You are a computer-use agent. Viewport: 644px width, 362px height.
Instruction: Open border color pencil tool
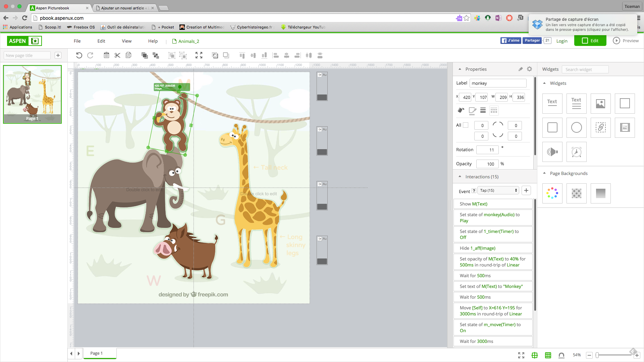[x=472, y=110]
